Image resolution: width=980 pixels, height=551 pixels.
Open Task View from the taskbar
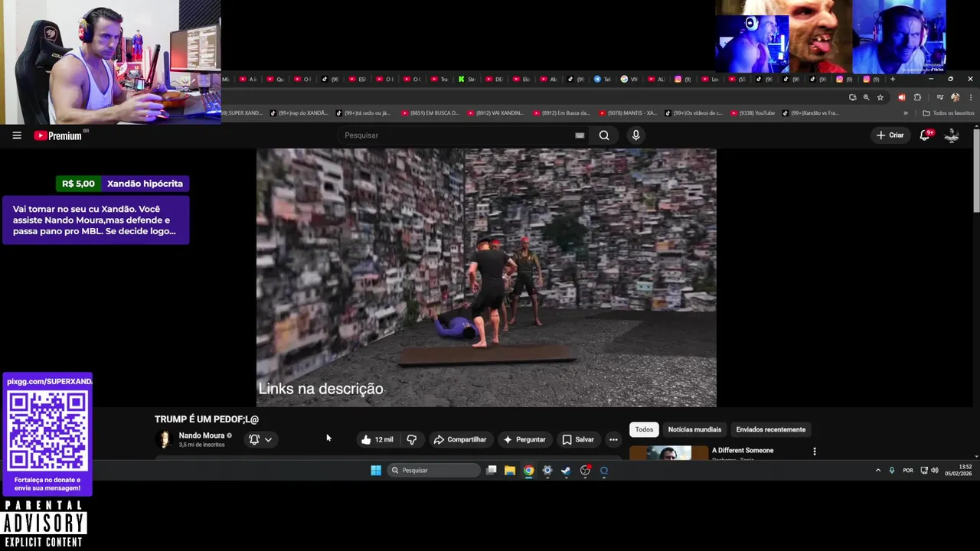492,471
